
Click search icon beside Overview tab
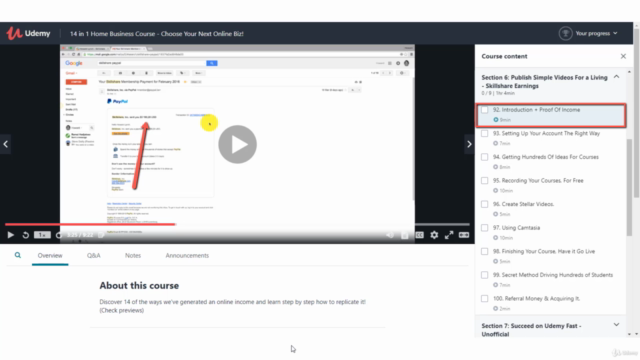[x=18, y=255]
